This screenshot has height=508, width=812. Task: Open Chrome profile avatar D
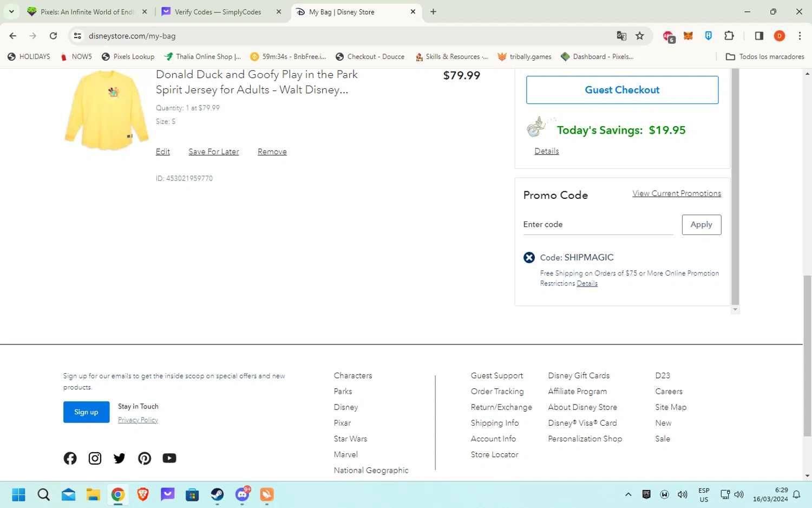click(x=780, y=36)
